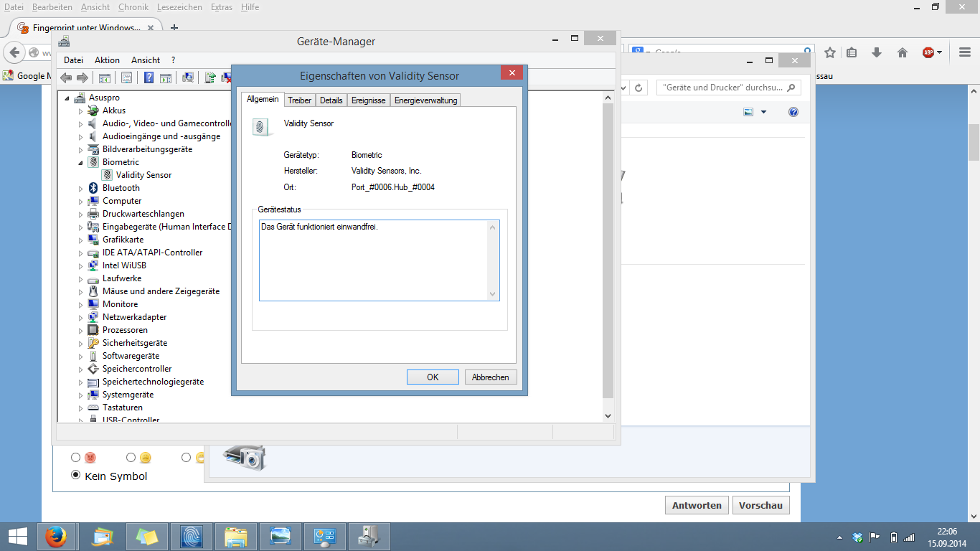
Task: Click the action pane toolbar icon in Geräte-Manager
Action: (166, 77)
